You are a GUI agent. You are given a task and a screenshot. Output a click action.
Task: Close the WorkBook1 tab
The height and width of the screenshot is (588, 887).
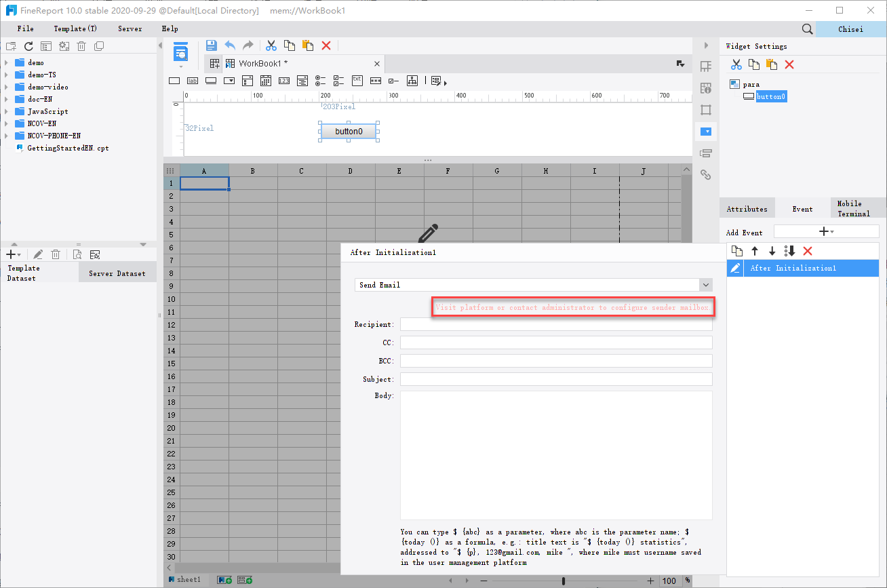[376, 64]
